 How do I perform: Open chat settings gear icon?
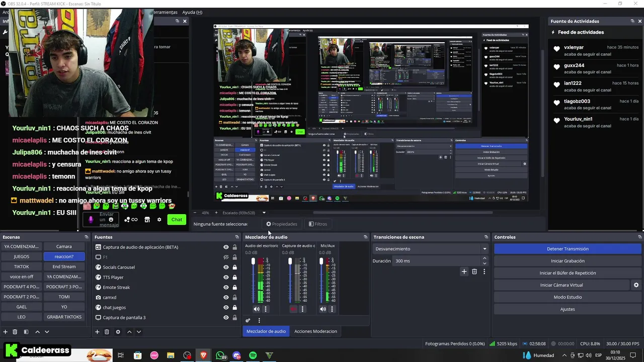[159, 220]
